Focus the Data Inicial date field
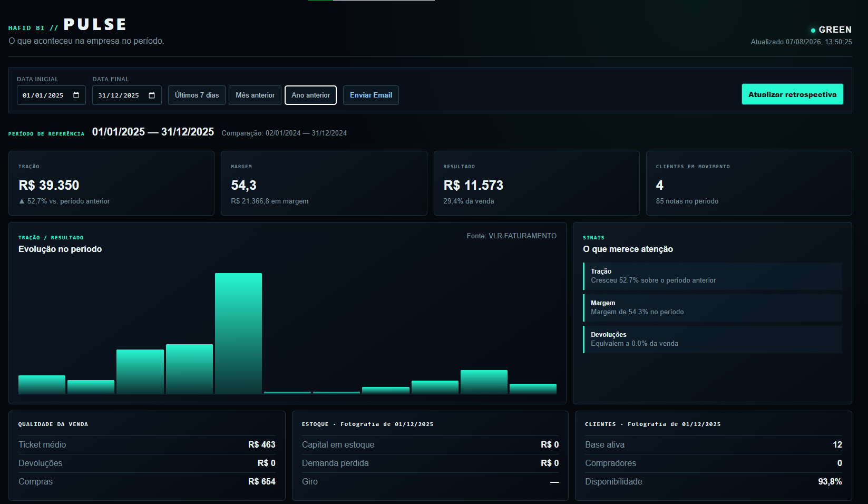 [x=51, y=95]
